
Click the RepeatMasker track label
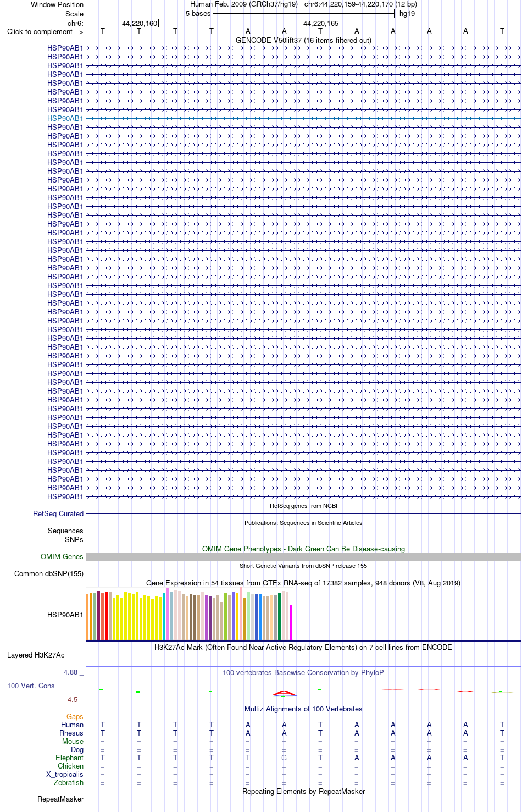pyautogui.click(x=60, y=799)
